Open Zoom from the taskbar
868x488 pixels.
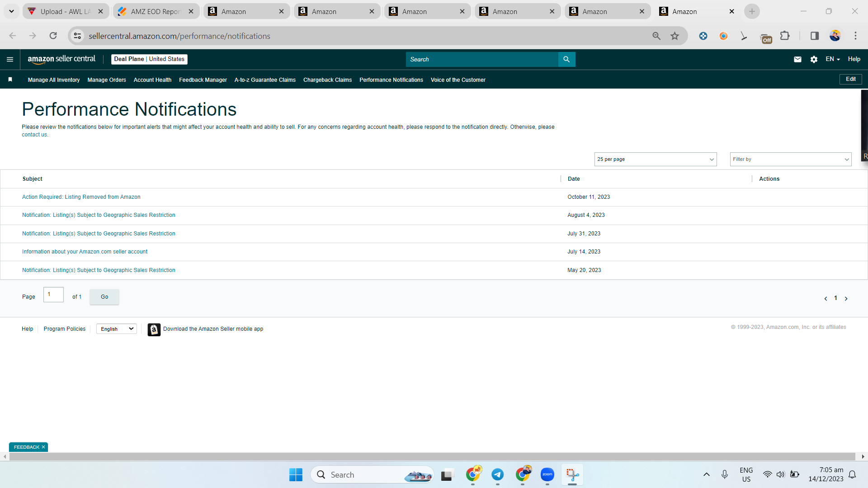tap(547, 474)
